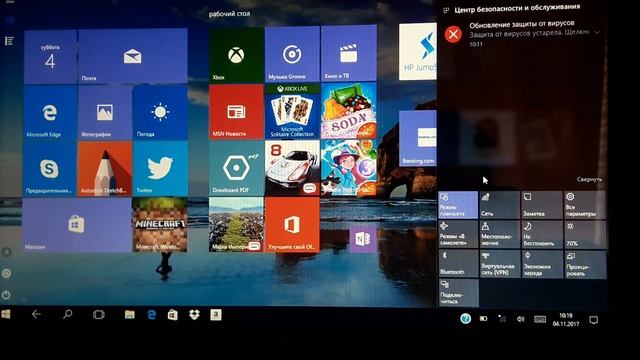Launch the Asphalt 8 racing tile
This screenshot has width=640, height=360.
292,168
